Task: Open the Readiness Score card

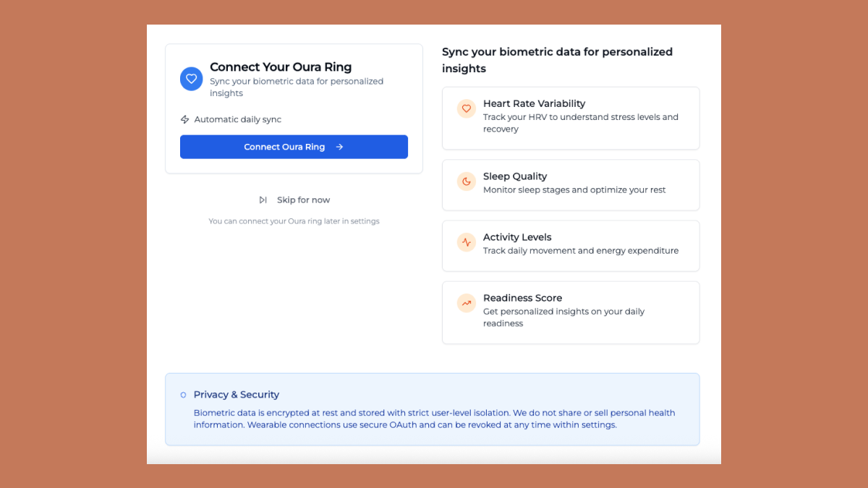Action: coord(571,312)
